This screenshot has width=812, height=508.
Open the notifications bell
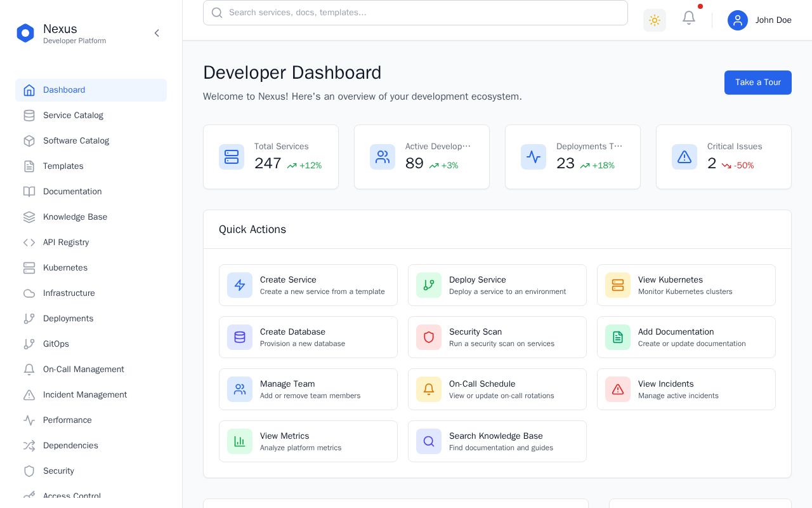click(x=689, y=18)
